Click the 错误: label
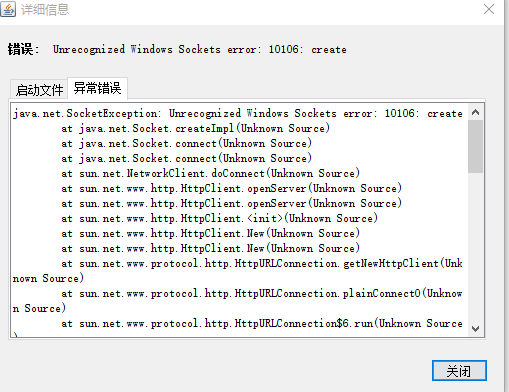The height and width of the screenshot is (392, 509). (x=23, y=49)
